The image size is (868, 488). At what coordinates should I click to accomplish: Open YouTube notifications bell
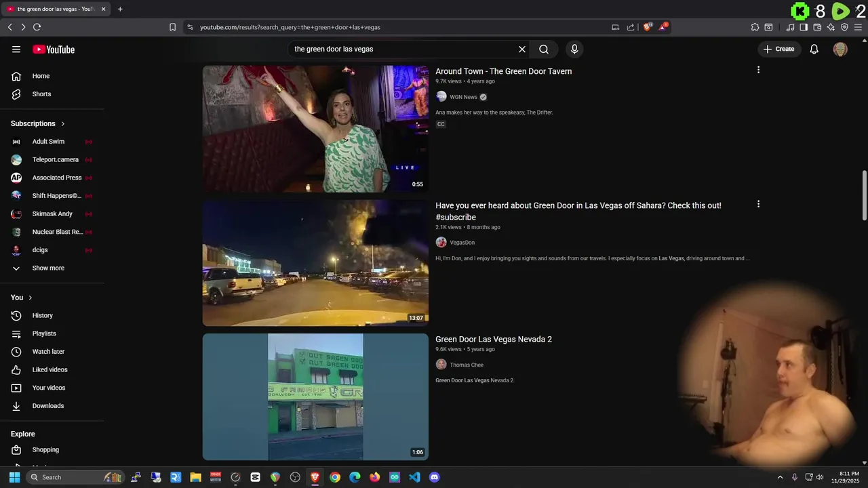[x=814, y=49]
